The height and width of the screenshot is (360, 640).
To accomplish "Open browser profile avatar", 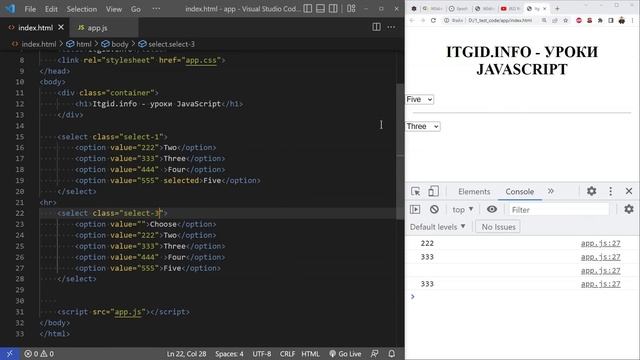I will point(621,20).
